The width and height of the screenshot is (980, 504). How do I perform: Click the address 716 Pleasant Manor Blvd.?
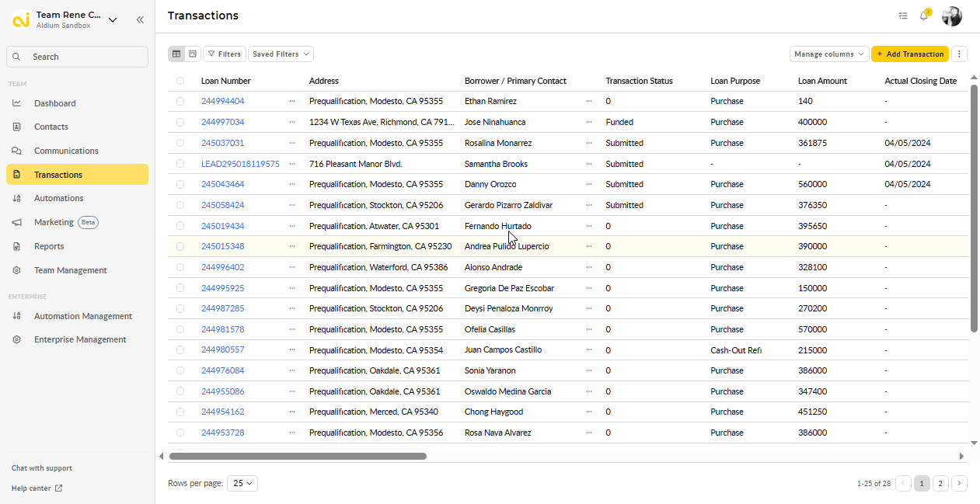tap(357, 164)
